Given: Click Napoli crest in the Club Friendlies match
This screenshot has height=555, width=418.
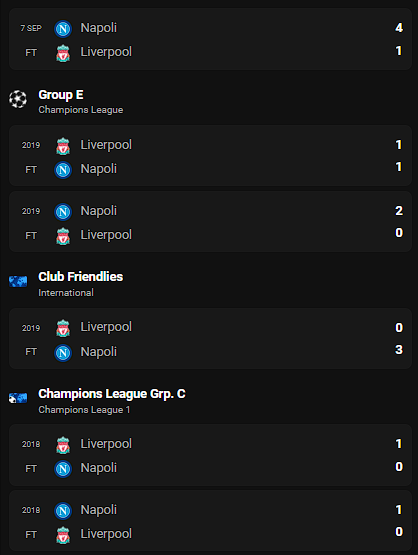Looking at the screenshot, I should 63,353.
